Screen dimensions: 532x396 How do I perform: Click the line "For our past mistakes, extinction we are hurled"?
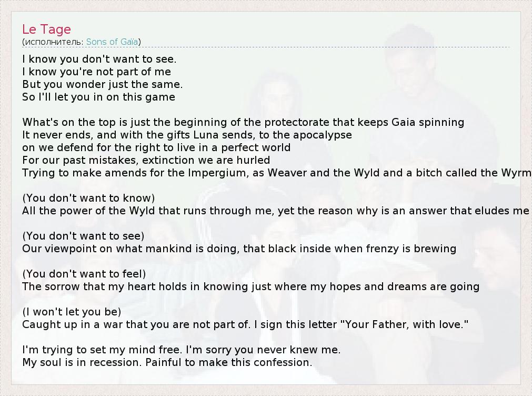pyautogui.click(x=146, y=160)
